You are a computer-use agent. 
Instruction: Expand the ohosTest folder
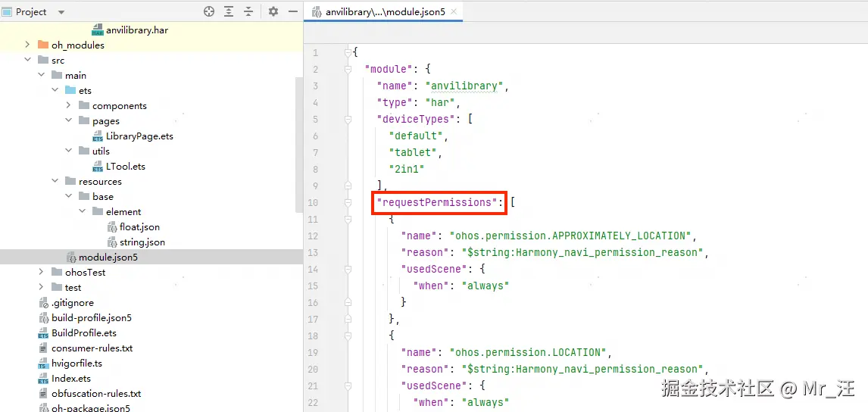click(x=41, y=272)
